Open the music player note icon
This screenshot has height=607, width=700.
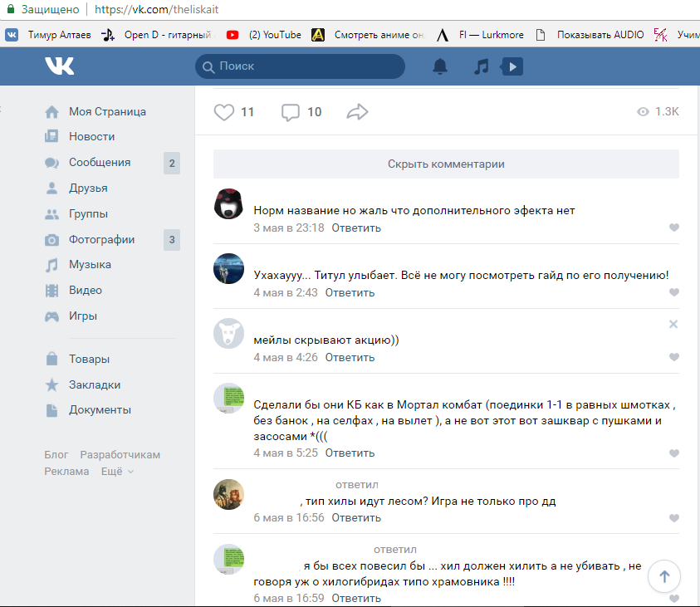(481, 66)
